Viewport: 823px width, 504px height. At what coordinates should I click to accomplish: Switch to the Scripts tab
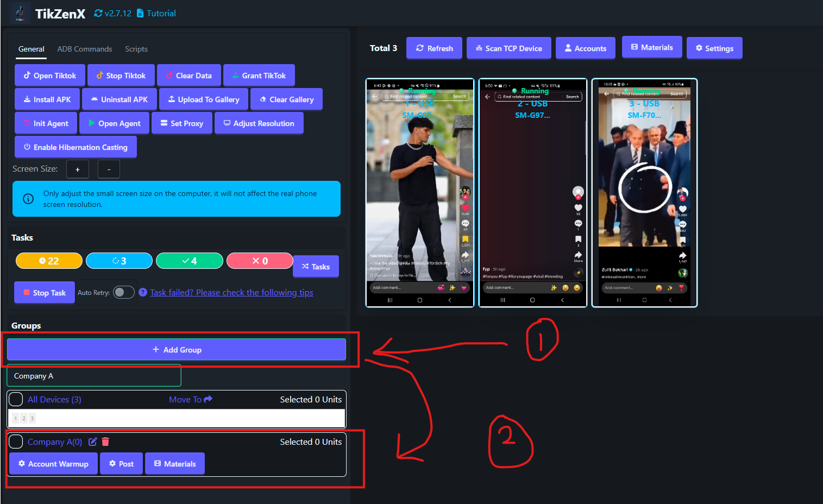click(136, 49)
